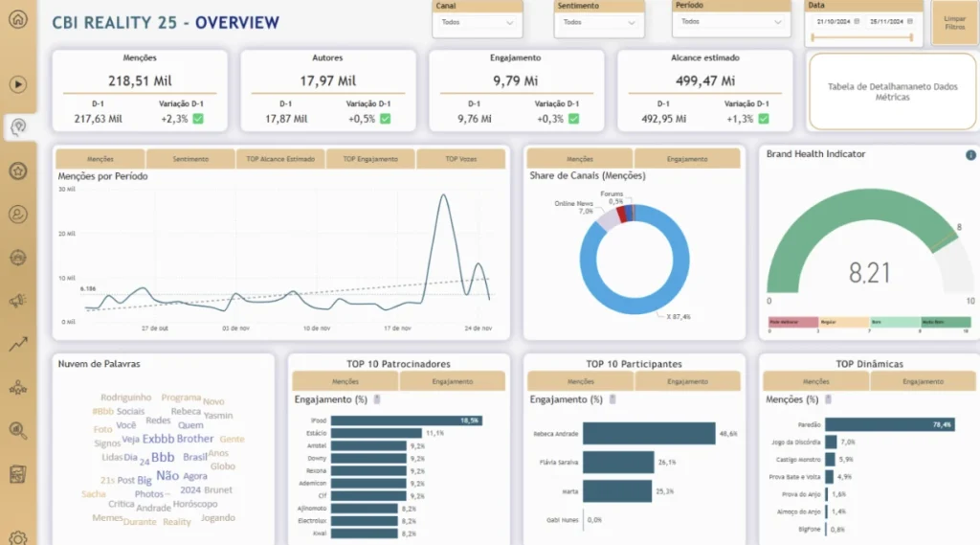Click the green checkmark in Menções card

[197, 119]
